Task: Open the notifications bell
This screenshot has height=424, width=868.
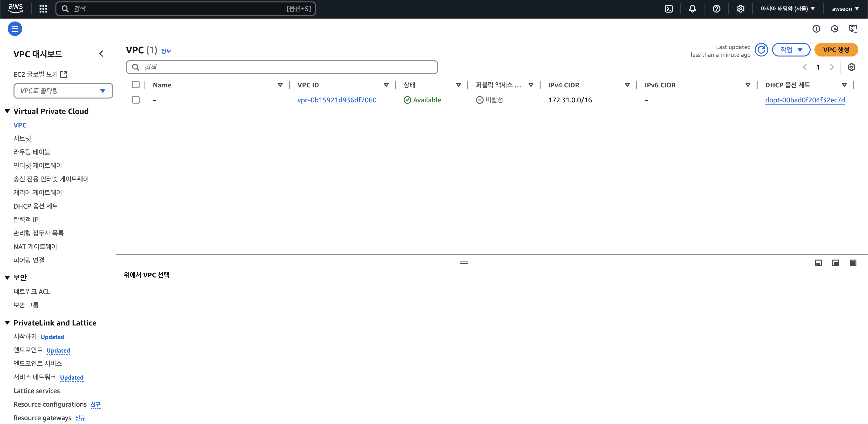Action: 692,9
